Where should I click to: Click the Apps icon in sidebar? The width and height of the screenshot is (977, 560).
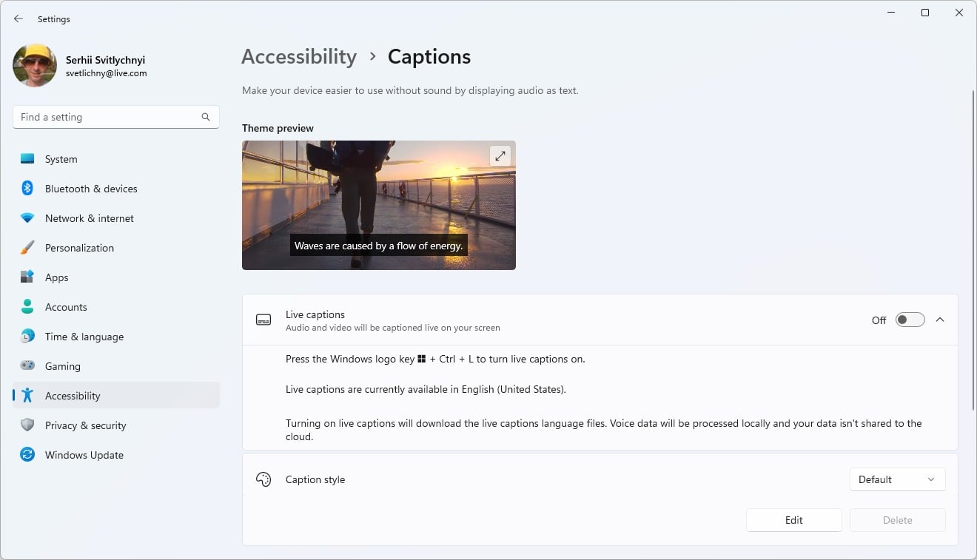coord(27,277)
